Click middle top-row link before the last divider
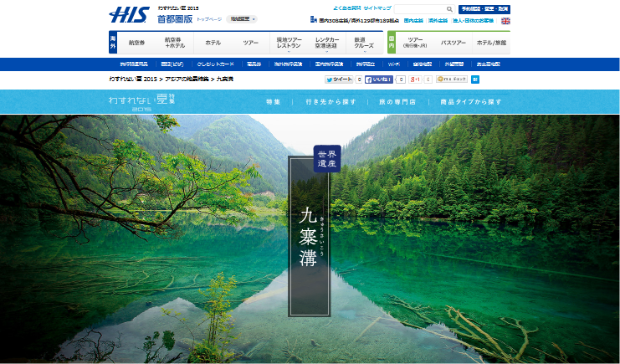Screen dimensions: 620x364 pos(438,21)
